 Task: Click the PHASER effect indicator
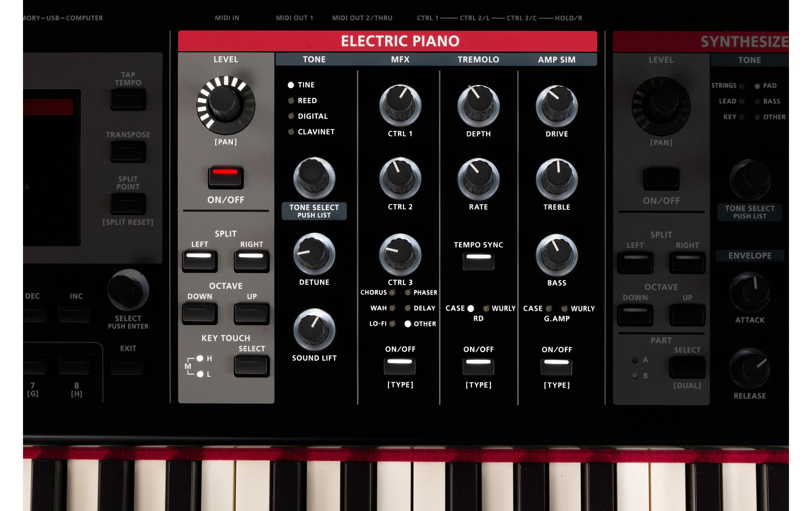pos(408,292)
